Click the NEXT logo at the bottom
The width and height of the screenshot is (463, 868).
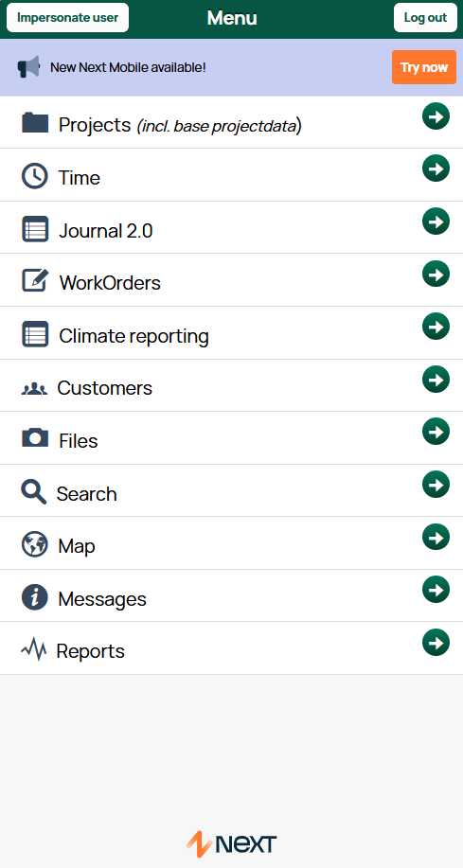[231, 843]
